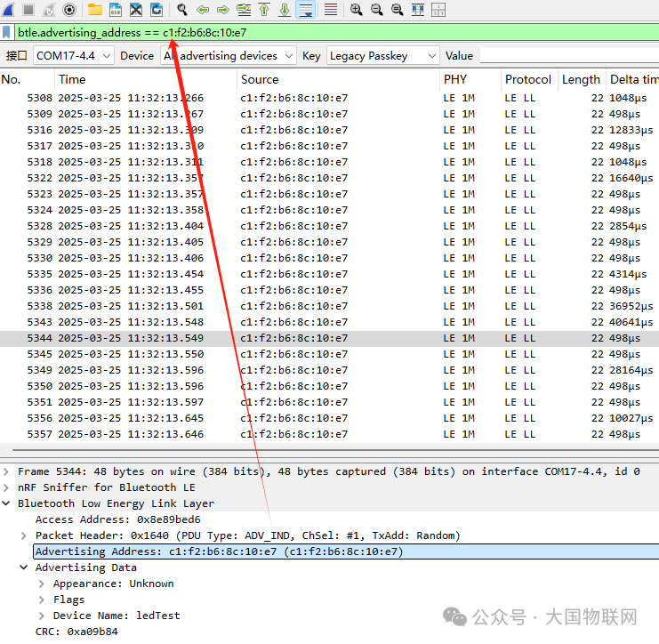Image resolution: width=659 pixels, height=644 pixels.
Task: Close the current capture file
Action: (x=136, y=9)
